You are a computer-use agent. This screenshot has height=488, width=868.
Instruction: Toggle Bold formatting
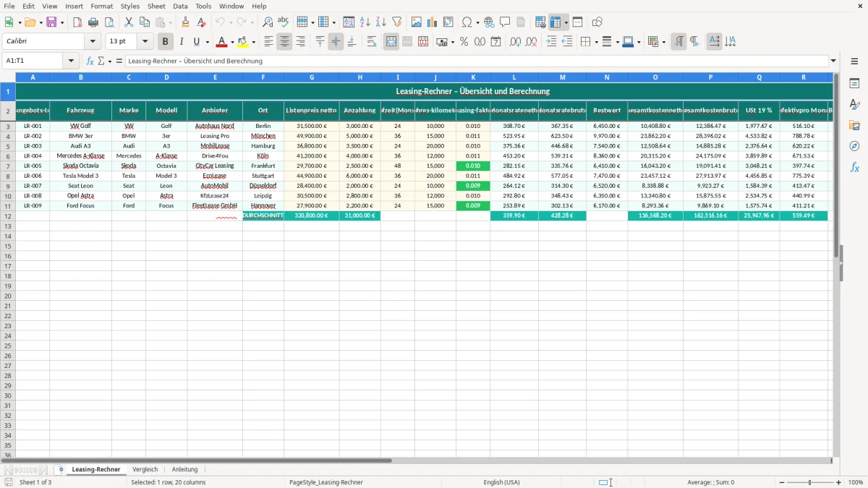[x=166, y=42]
